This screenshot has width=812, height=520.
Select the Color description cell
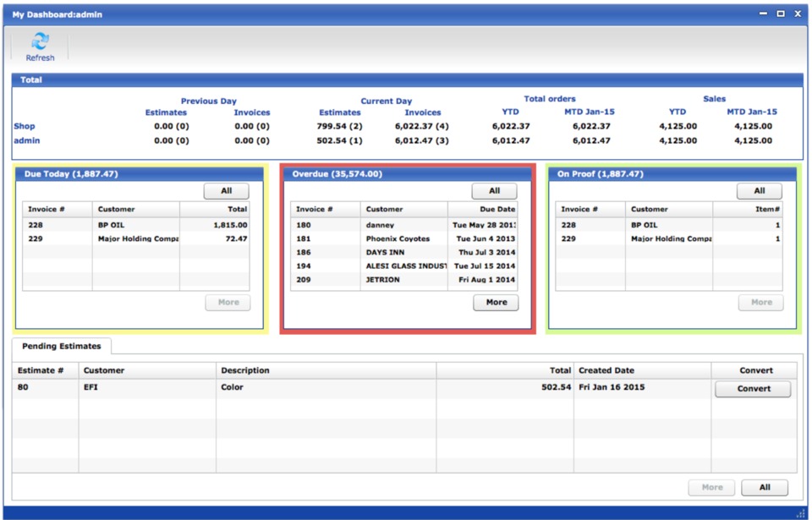[232, 387]
